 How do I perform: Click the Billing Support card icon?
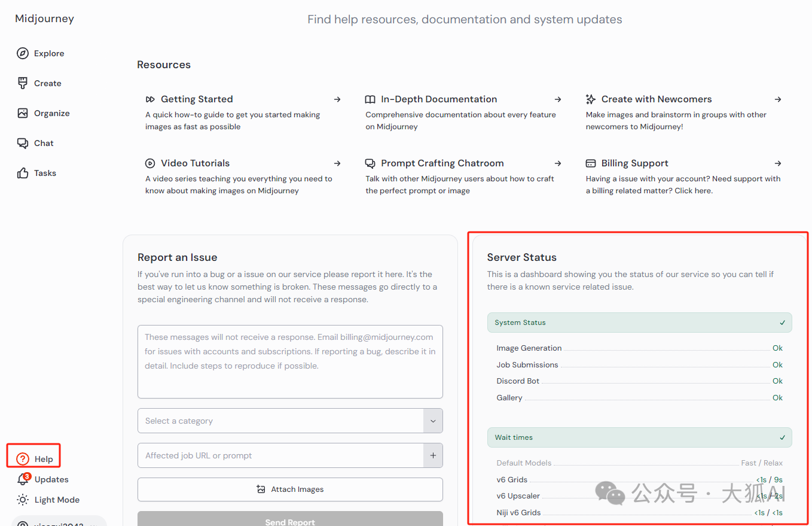click(x=591, y=163)
